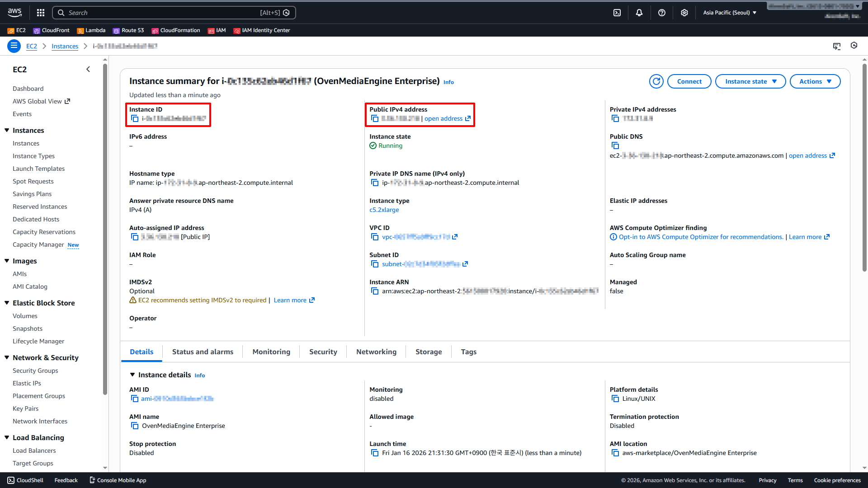Screen dimensions: 868x488
Task: Copy the Public IPv4 address
Action: tap(375, 118)
